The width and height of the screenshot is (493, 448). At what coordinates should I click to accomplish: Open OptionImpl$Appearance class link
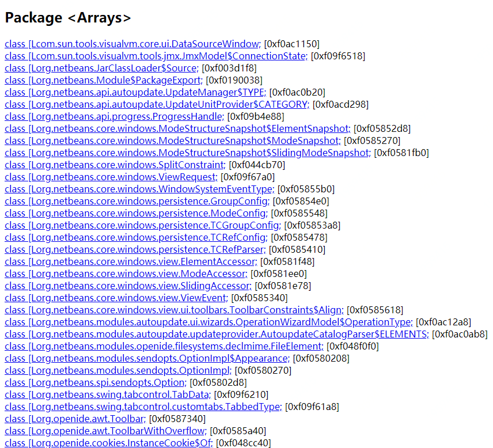click(x=147, y=359)
